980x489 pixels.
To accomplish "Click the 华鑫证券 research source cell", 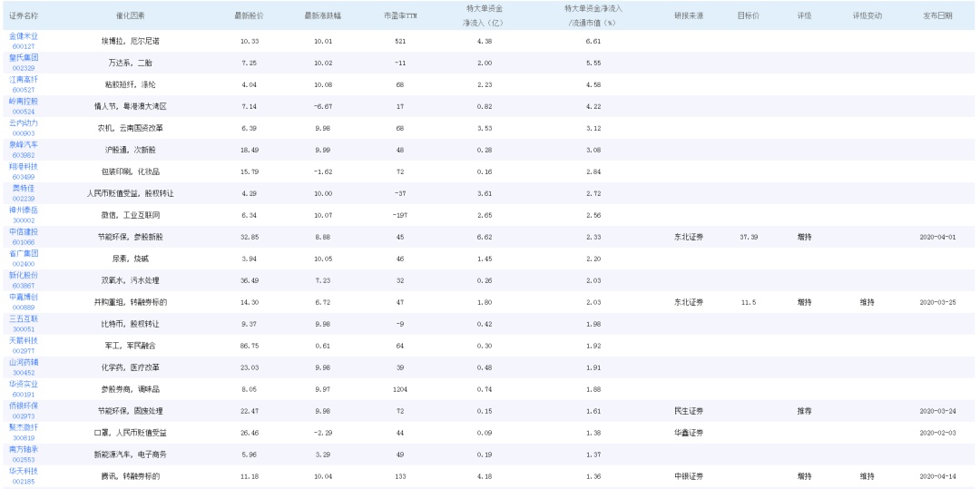I will [x=688, y=433].
